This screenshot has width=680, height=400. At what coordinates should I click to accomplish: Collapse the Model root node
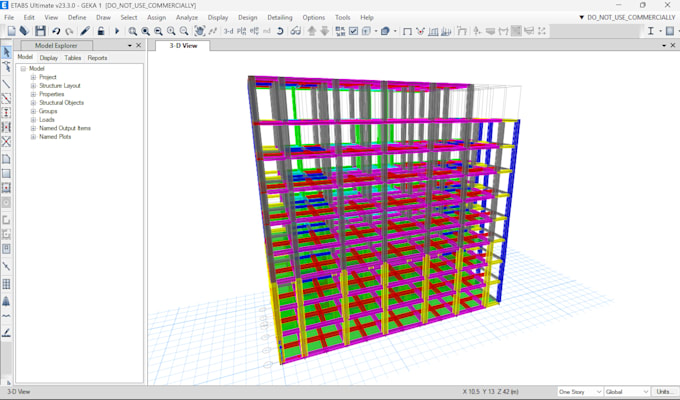click(x=23, y=69)
